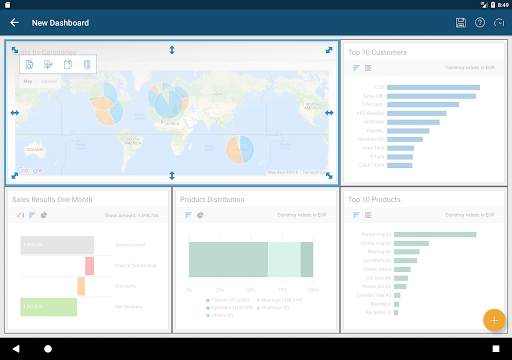Image resolution: width=512 pixels, height=360 pixels.
Task: Click the Sales Results One Month title
Action: click(x=52, y=199)
